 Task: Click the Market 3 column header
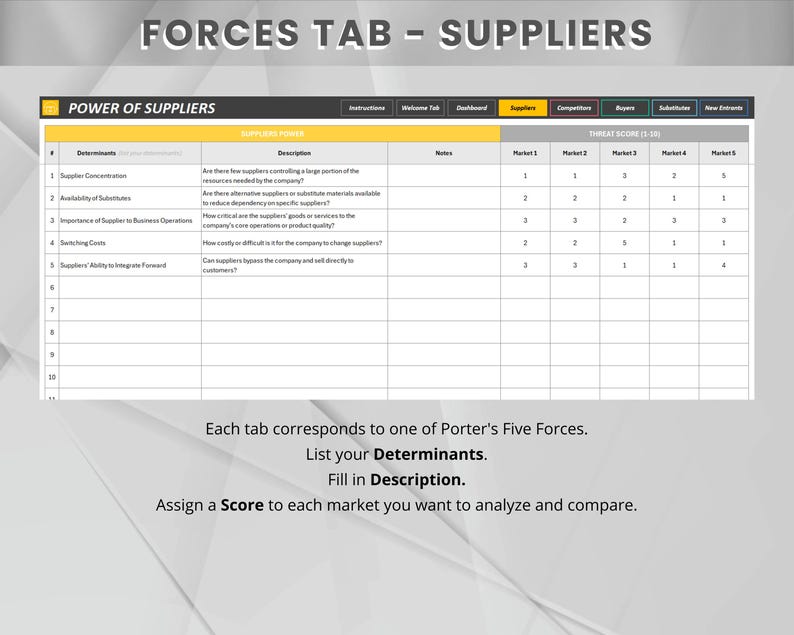(x=624, y=153)
